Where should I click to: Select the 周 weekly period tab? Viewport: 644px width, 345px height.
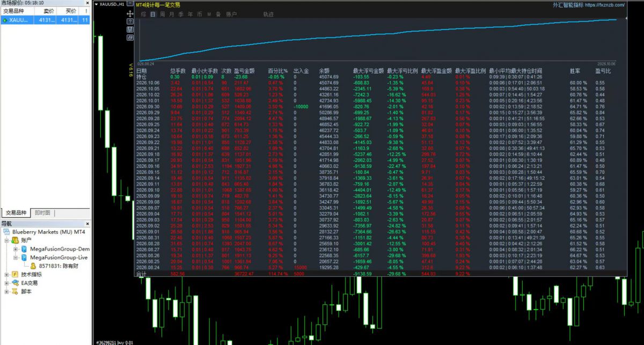(162, 14)
